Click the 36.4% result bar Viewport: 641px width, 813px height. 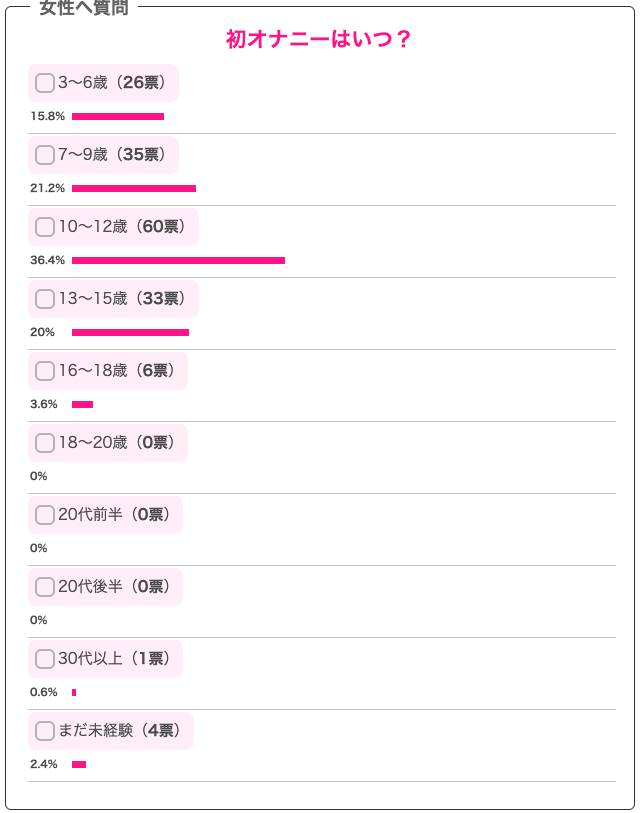[x=178, y=260]
